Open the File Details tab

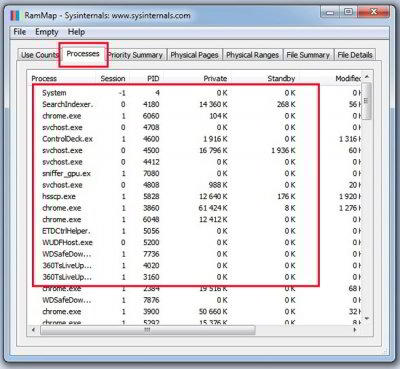[355, 55]
